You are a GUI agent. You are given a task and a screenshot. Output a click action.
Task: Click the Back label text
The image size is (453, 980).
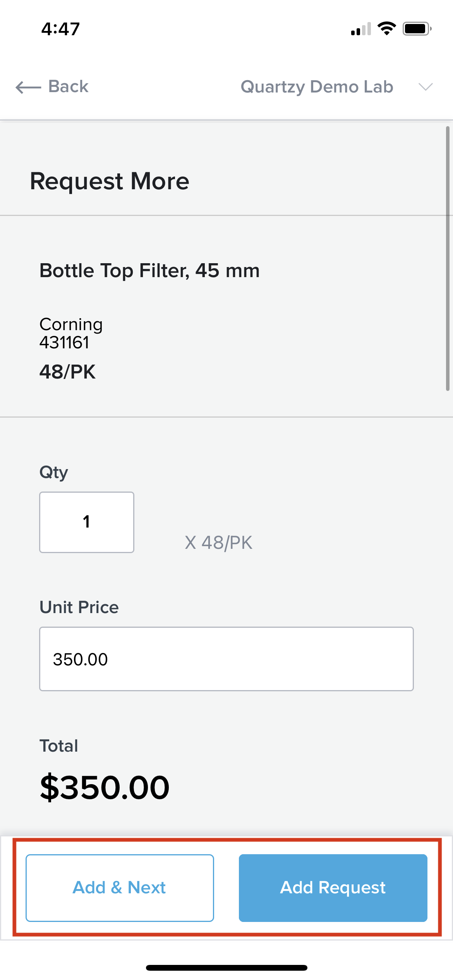(69, 86)
